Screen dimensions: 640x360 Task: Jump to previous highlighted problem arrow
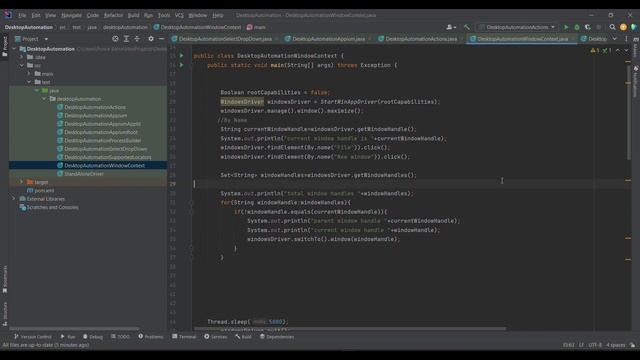pos(618,50)
